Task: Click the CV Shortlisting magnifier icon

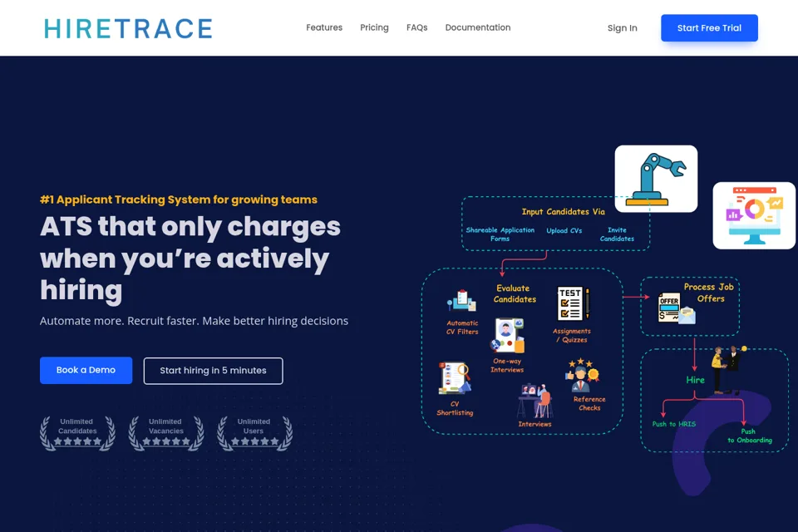Action: 455,378
